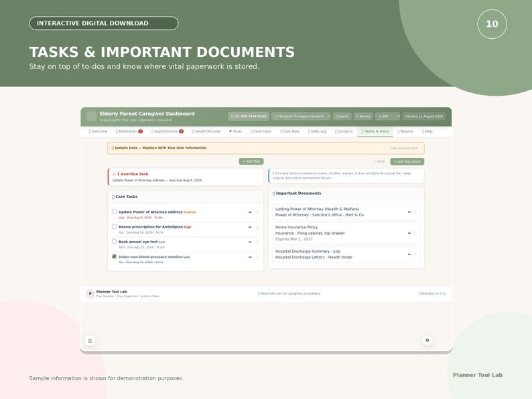Click the Important Documents panel heading
532x399 pixels.
[297, 193]
